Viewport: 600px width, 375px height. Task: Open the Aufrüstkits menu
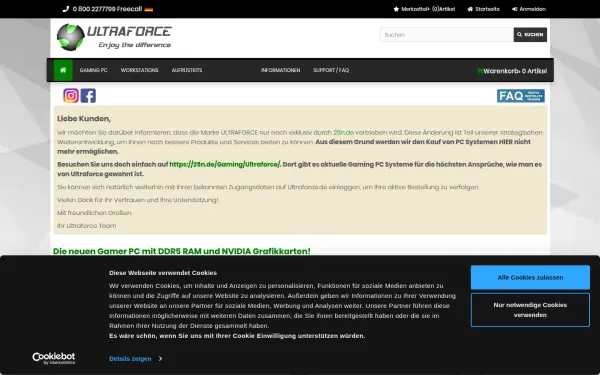187,70
